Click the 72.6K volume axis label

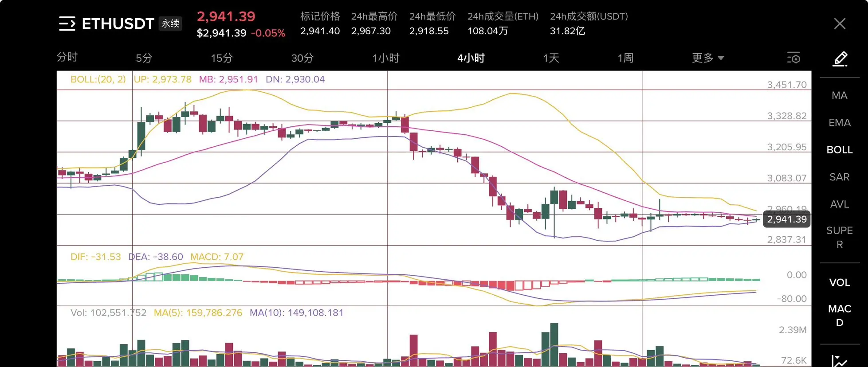tap(794, 360)
